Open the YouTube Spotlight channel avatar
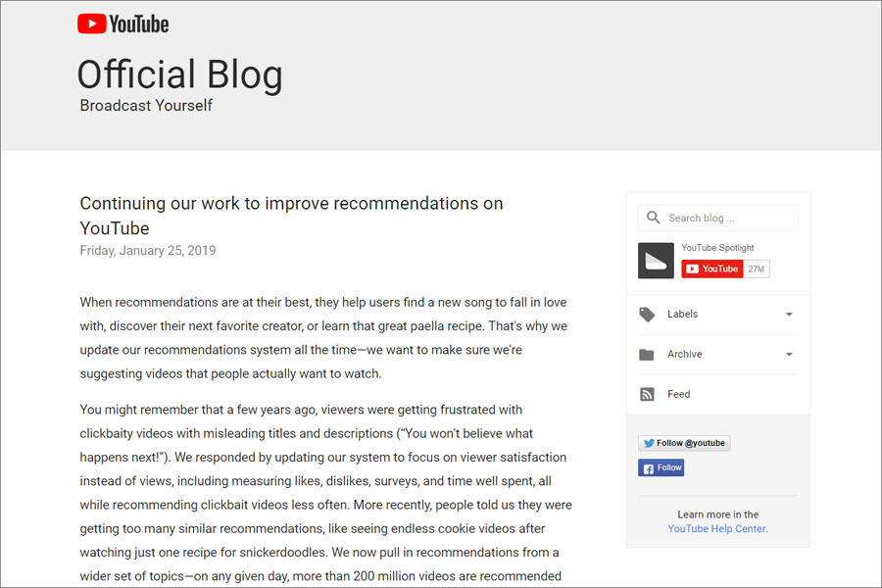The width and height of the screenshot is (882, 588). pos(656,261)
